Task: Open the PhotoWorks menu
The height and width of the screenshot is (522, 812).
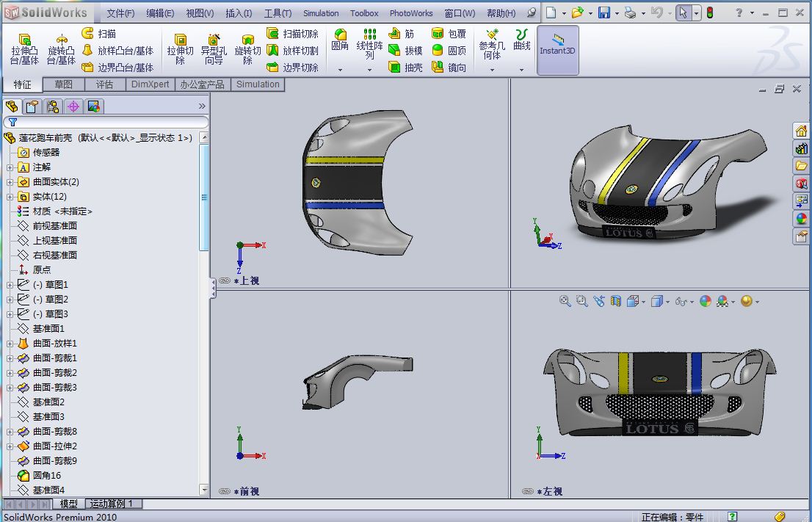Action: [x=411, y=13]
